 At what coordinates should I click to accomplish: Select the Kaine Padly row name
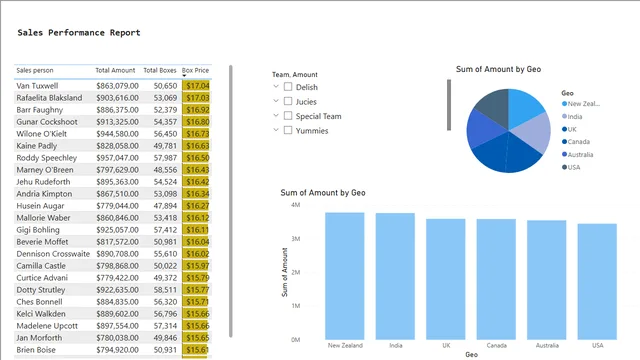(x=36, y=146)
